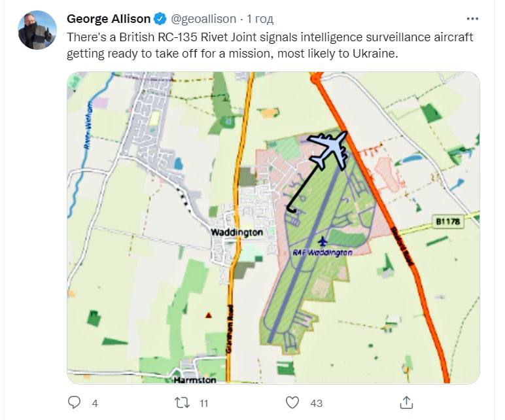Open George Allison's profile avatar
This screenshot has height=420, width=505.
pyautogui.click(x=37, y=30)
